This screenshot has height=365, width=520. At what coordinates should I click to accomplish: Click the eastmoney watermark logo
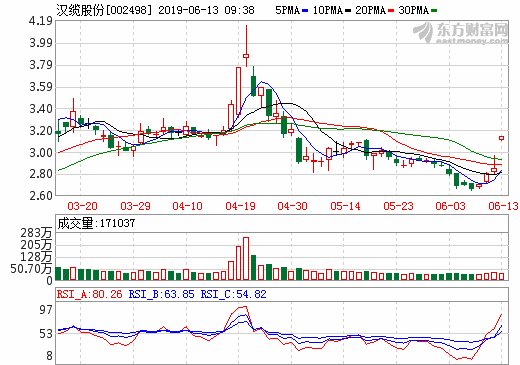tap(461, 32)
